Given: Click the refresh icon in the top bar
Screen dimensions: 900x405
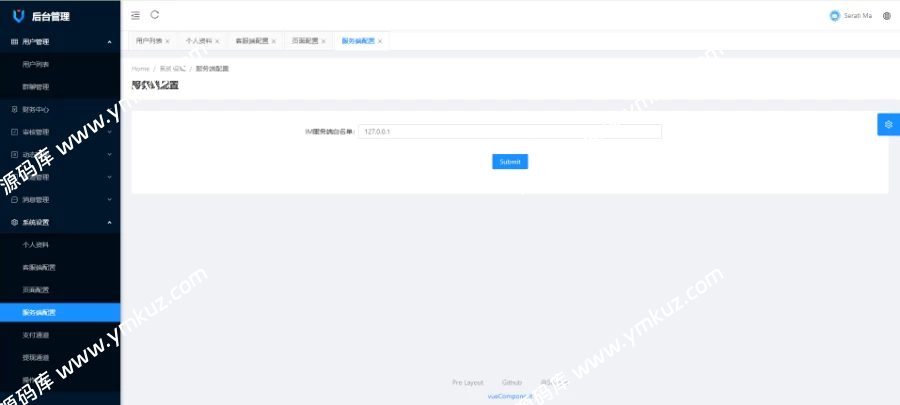Looking at the screenshot, I should [154, 15].
